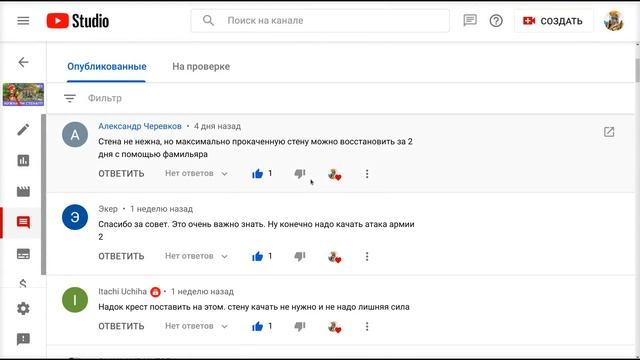Reply to Itachi Uchiha comment
The height and width of the screenshot is (360, 640).
coord(121,327)
